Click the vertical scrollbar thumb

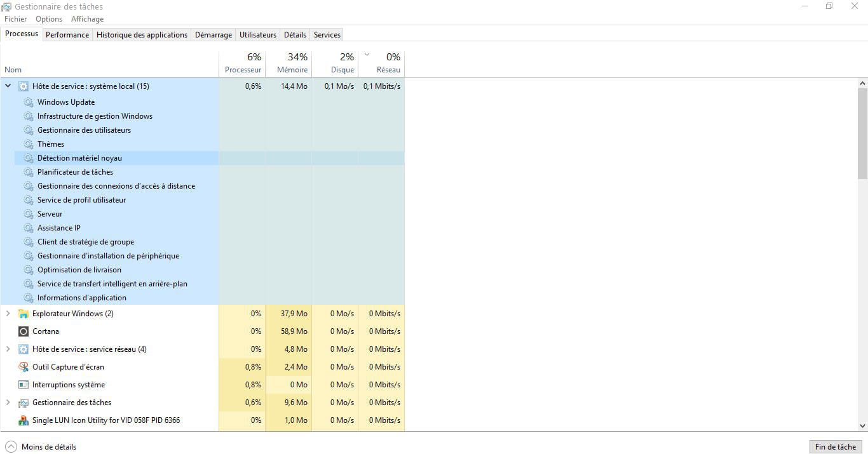(x=862, y=133)
